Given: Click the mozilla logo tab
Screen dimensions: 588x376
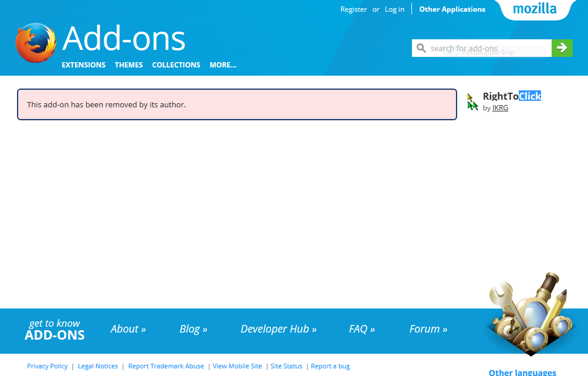Looking at the screenshot, I should (x=534, y=9).
